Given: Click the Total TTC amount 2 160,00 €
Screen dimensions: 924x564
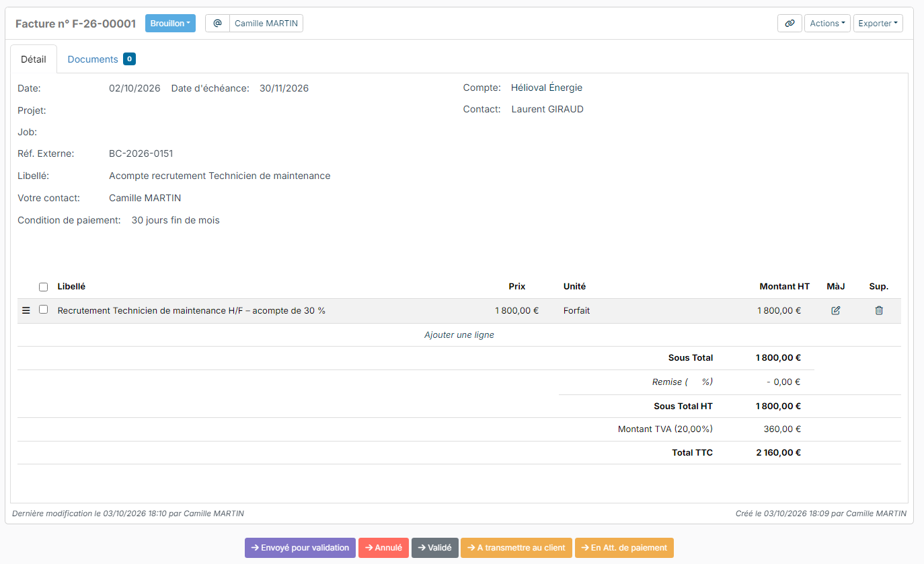Looking at the screenshot, I should point(779,453).
